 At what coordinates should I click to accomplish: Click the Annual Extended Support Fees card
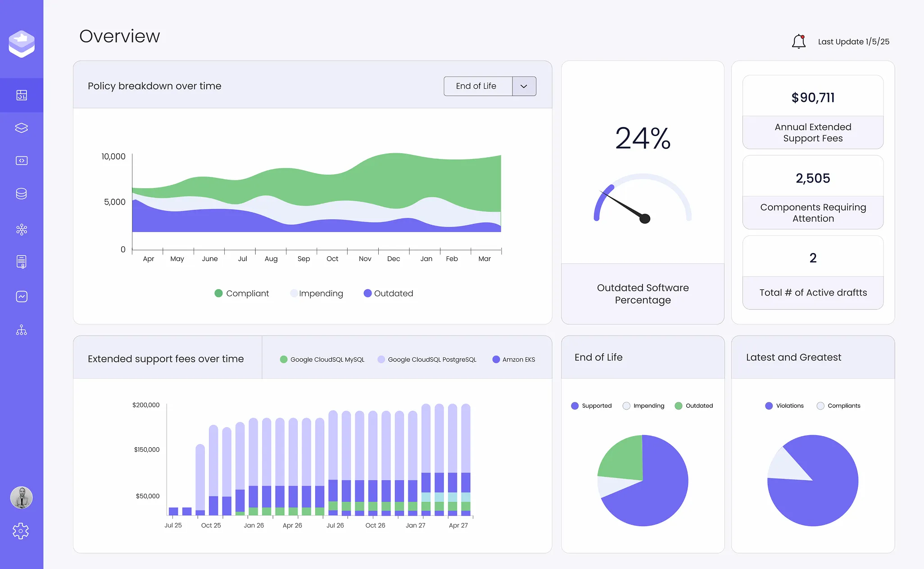coord(813,112)
